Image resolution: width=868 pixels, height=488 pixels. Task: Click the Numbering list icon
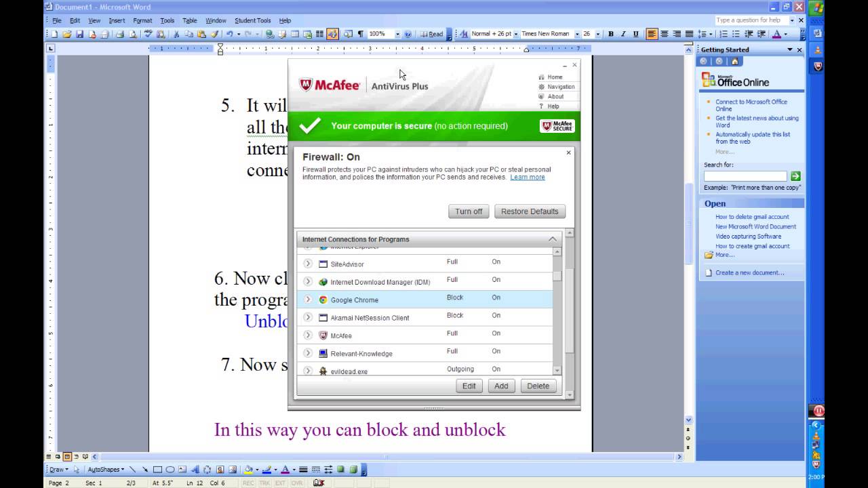(724, 34)
